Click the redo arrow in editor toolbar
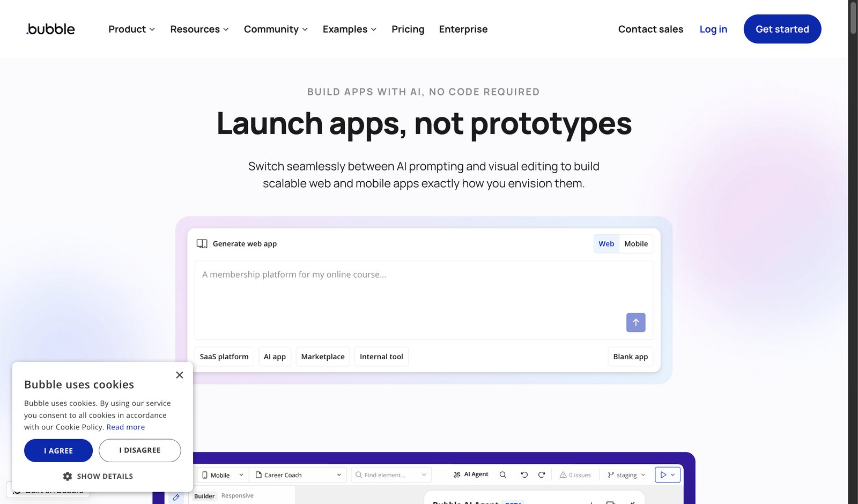The width and height of the screenshot is (858, 504). [x=542, y=475]
